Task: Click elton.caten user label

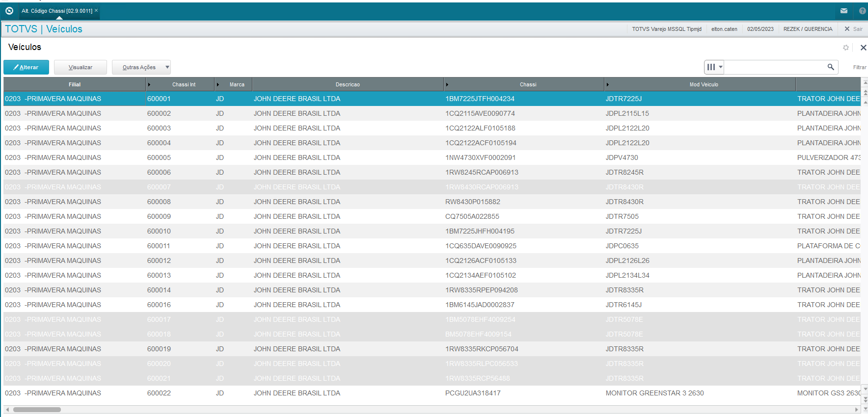Action: (724, 29)
